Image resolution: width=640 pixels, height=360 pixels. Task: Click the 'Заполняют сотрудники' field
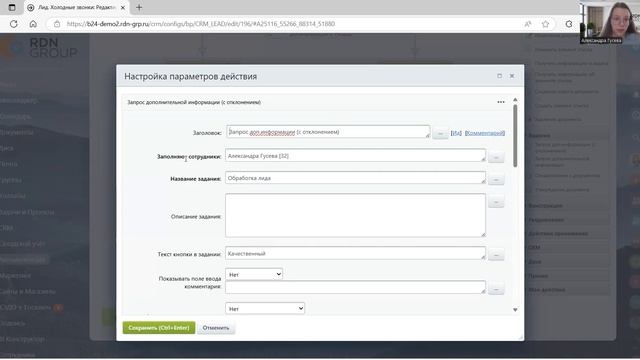[x=355, y=156]
